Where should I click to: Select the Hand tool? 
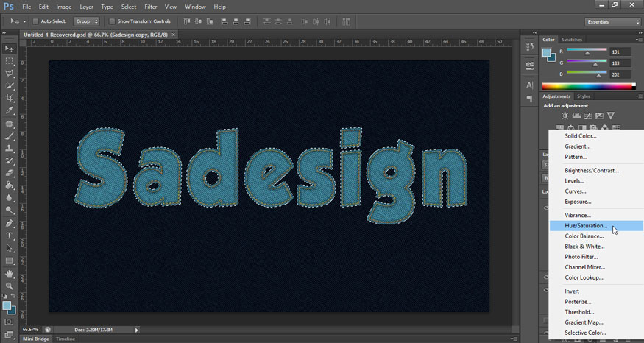(9, 274)
